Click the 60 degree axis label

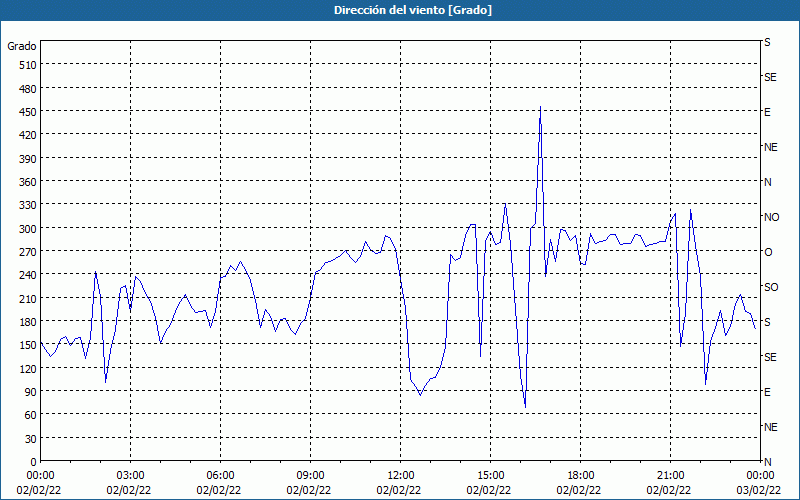tap(31, 415)
